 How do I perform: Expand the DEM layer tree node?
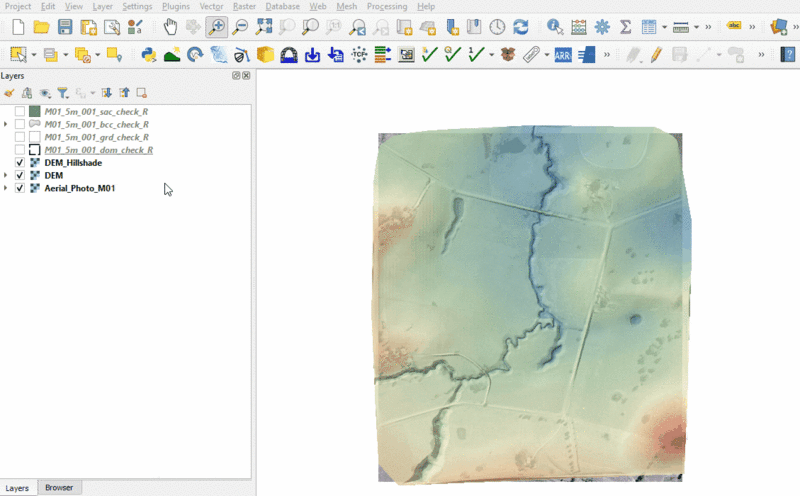coord(7,176)
